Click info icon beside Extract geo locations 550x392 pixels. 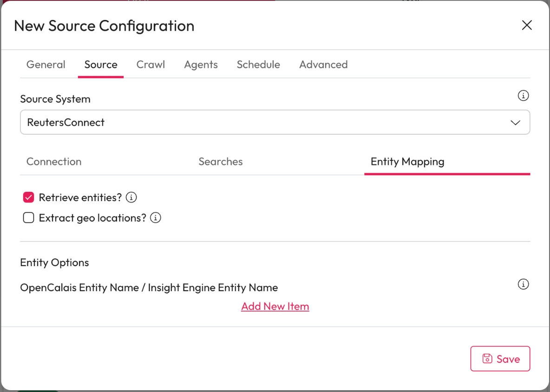pos(156,218)
